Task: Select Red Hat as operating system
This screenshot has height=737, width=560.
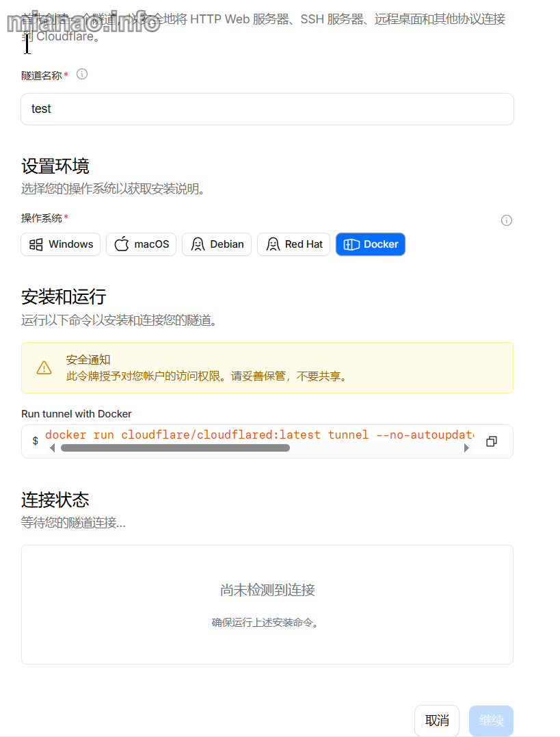Action: coord(294,244)
